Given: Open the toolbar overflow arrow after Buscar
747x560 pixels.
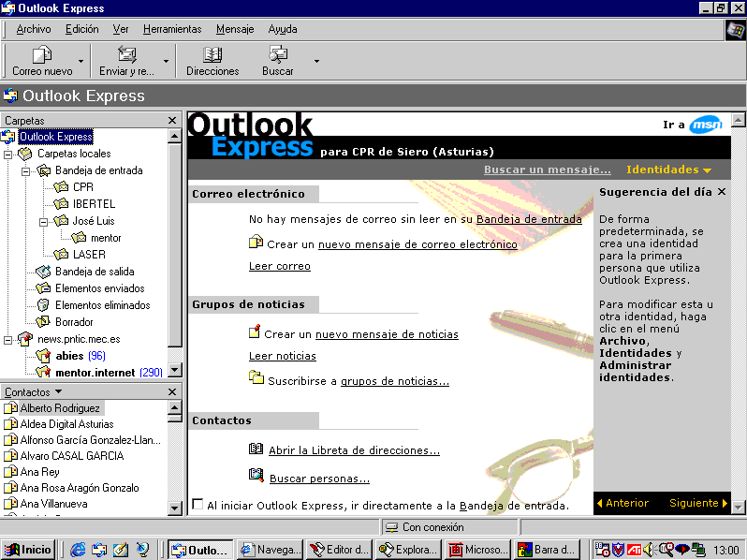Looking at the screenshot, I should tap(316, 61).
